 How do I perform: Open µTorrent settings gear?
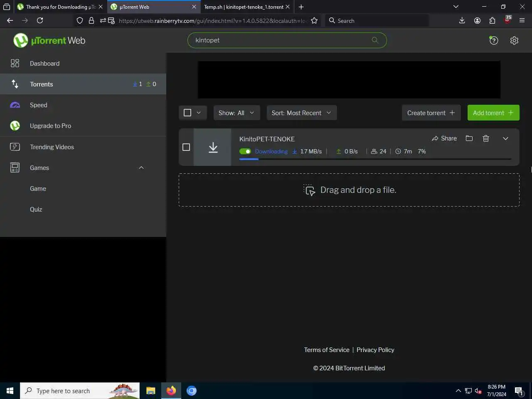(514, 40)
